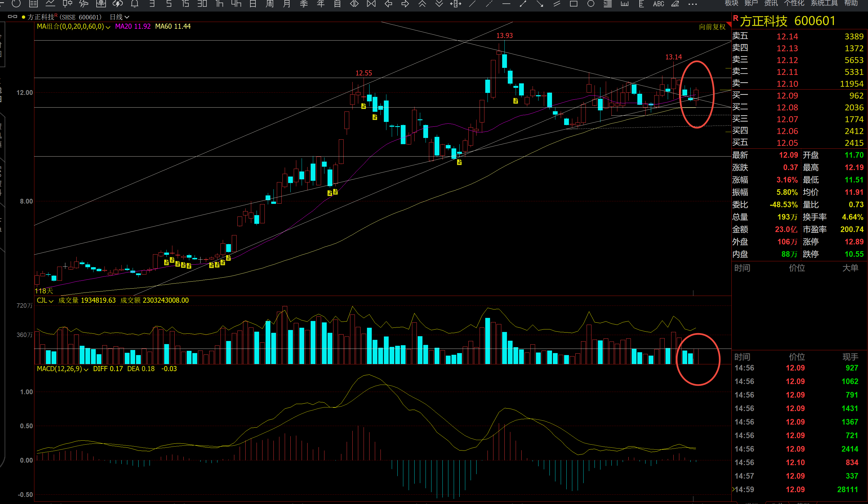Image resolution: width=868 pixels, height=504 pixels.
Task: Click the refresh circle icon in toolbar
Action: [16, 4]
